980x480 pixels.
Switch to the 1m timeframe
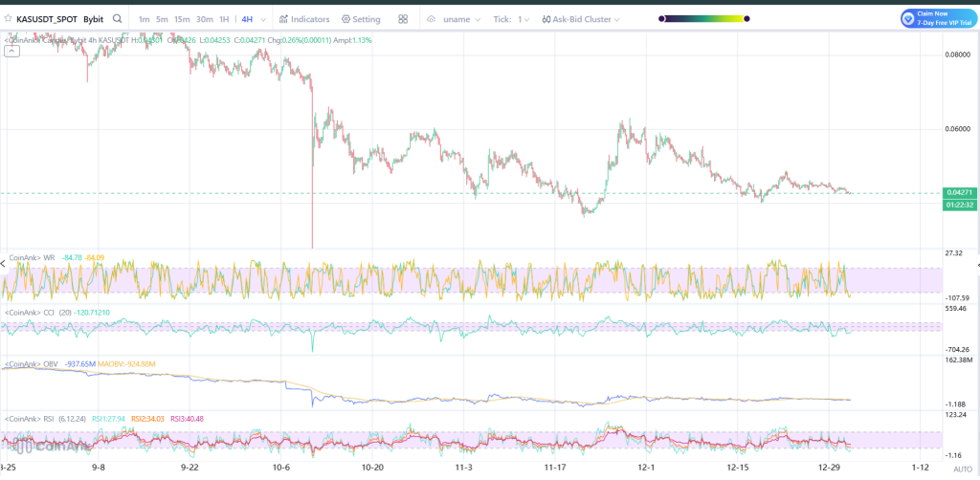pos(144,19)
